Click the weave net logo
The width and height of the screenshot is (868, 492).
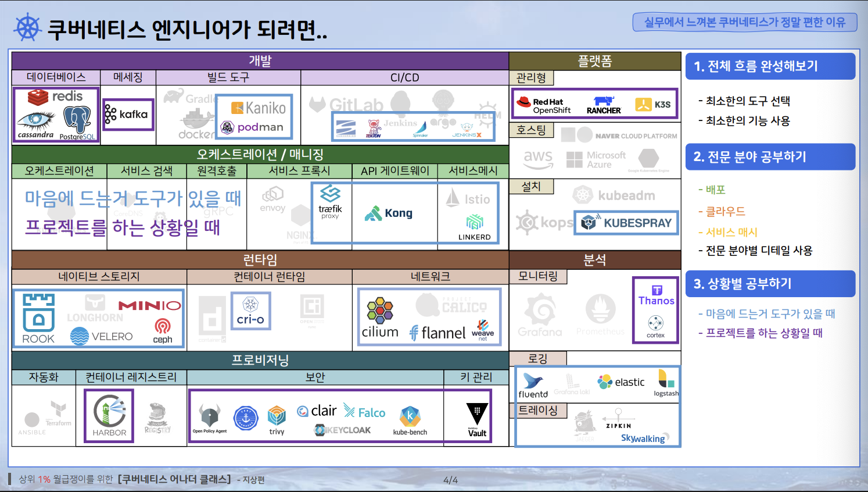pos(482,330)
